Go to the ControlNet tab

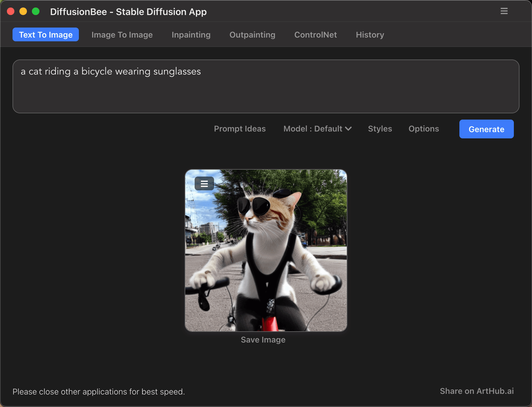[315, 35]
